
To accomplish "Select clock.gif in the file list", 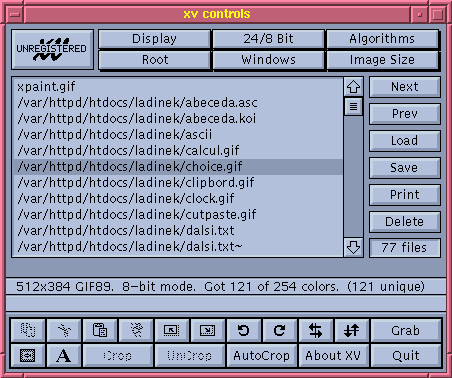I will (178, 199).
